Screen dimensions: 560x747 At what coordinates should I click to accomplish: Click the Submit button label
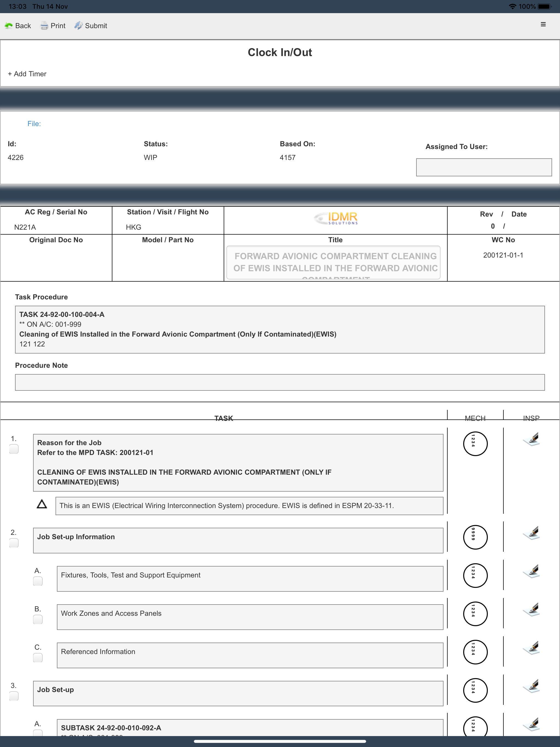(96, 26)
